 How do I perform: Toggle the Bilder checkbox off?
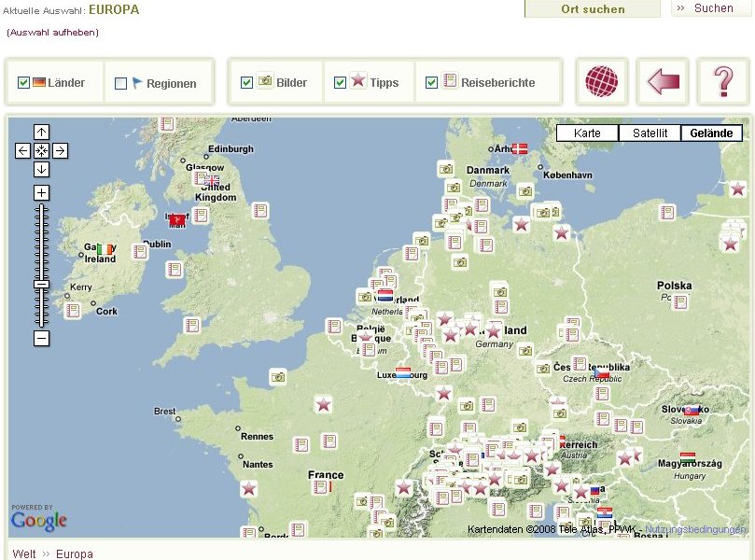coord(247,83)
